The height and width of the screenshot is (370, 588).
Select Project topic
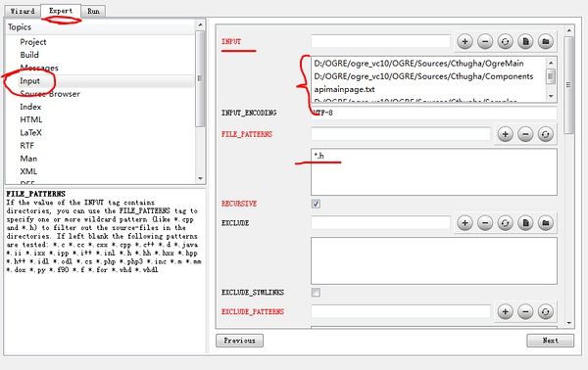[x=33, y=42]
